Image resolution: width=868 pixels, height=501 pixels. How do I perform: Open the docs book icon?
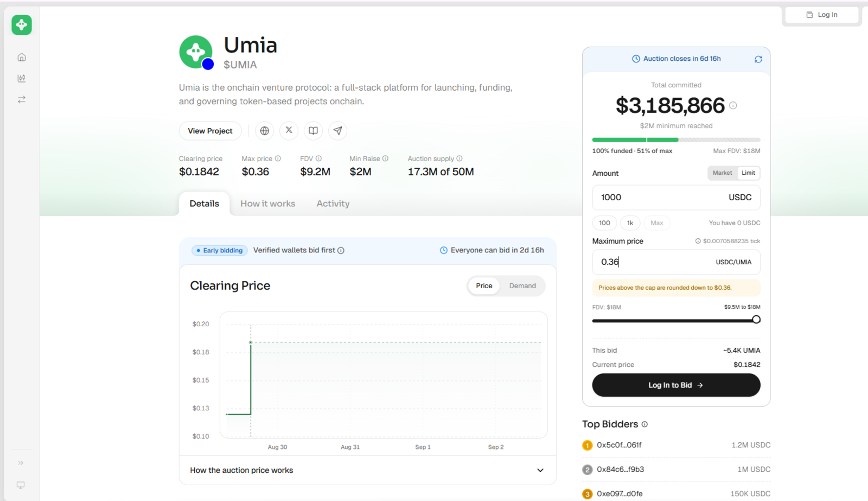[314, 131]
